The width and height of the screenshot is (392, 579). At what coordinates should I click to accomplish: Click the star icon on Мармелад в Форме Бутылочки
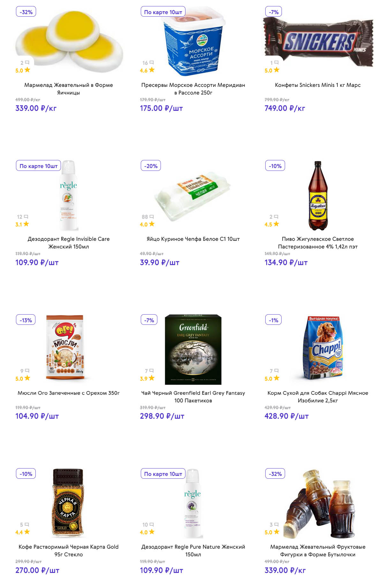(276, 532)
